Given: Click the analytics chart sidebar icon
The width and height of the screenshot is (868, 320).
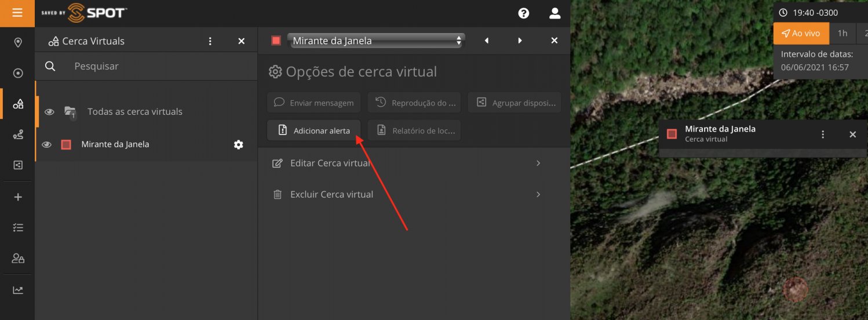Looking at the screenshot, I should pos(18,290).
